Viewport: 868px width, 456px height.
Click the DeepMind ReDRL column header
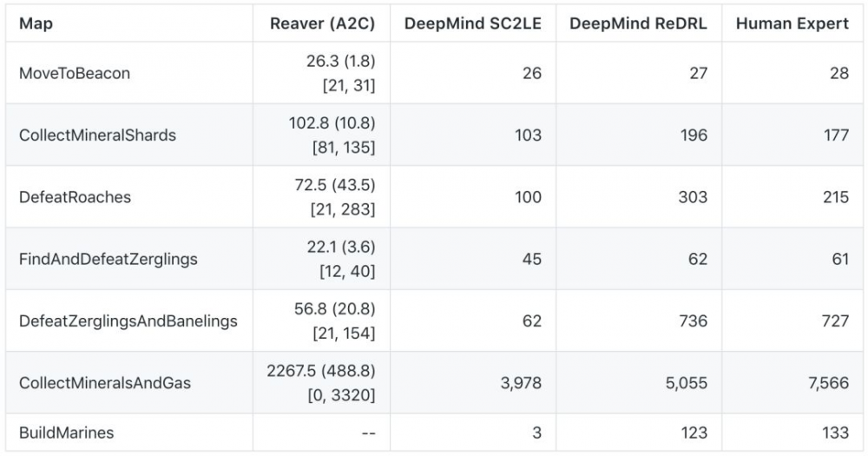click(638, 23)
